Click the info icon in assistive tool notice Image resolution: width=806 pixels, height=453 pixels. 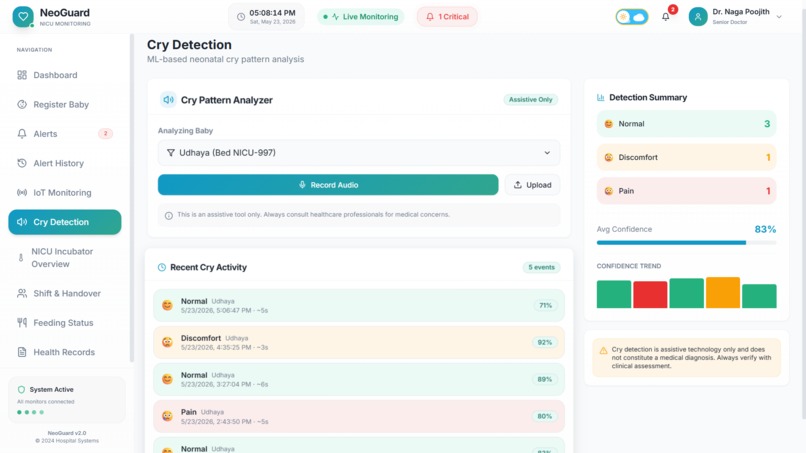pos(169,215)
